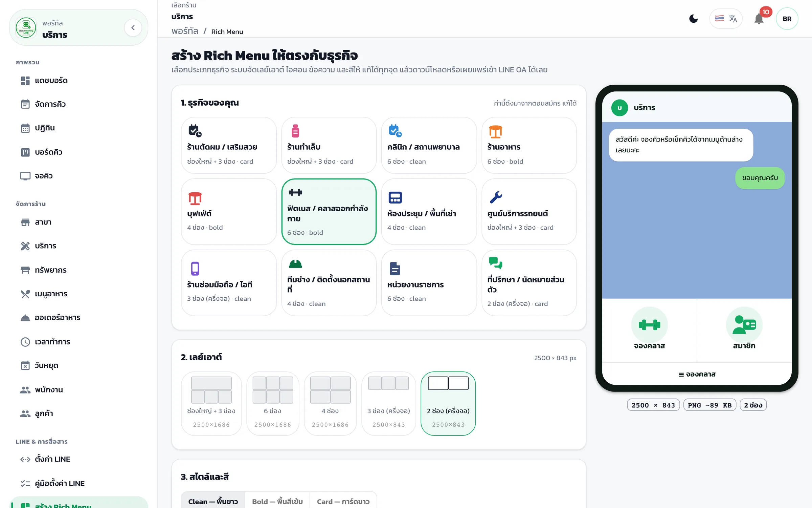
Task: Click the จอคิว monitor icon
Action: (25, 176)
